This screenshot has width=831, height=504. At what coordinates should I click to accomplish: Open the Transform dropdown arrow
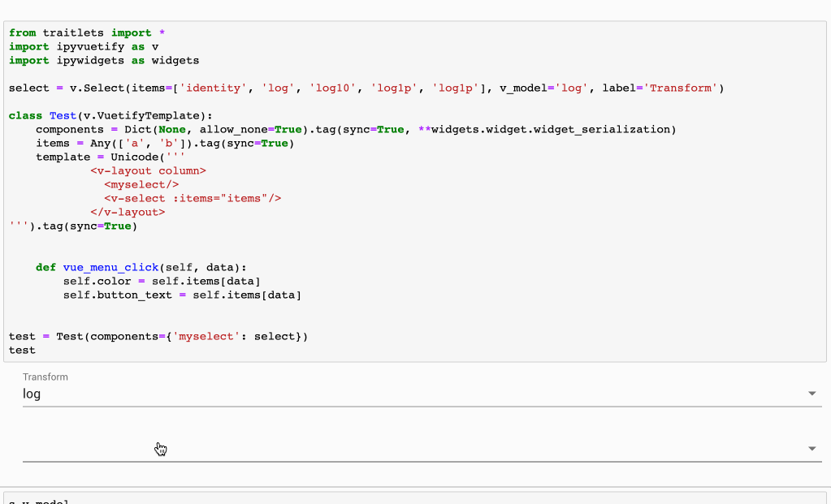pos(811,393)
